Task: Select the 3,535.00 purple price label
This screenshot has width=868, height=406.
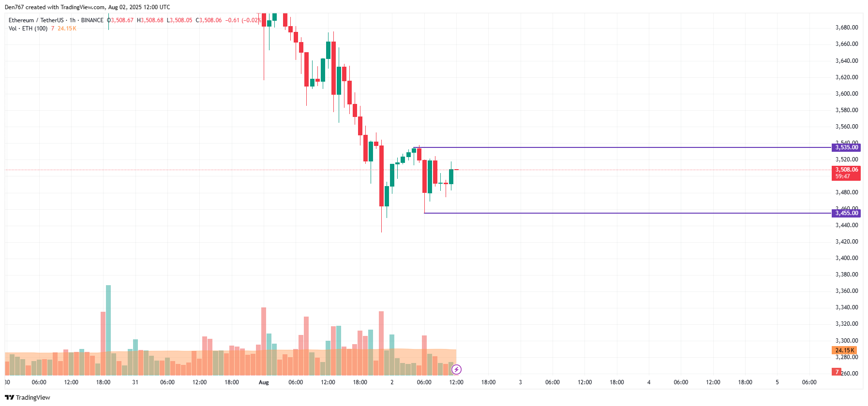Action: click(846, 147)
